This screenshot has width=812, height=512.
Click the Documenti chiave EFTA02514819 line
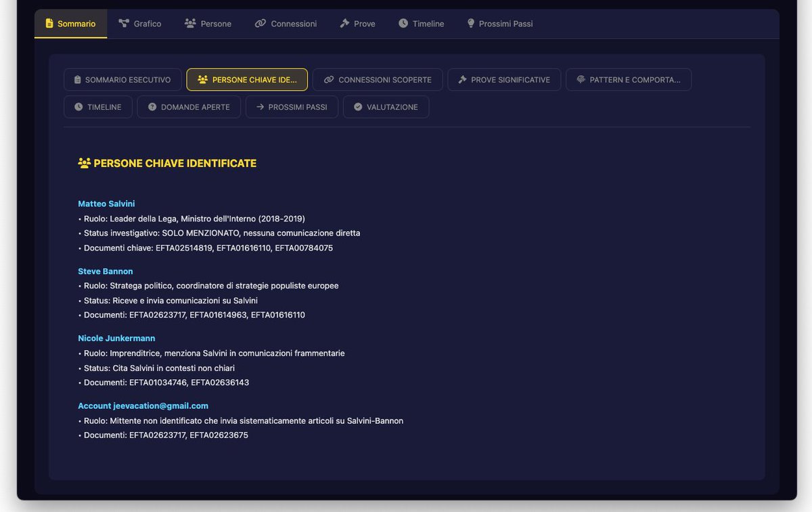pyautogui.click(x=206, y=248)
